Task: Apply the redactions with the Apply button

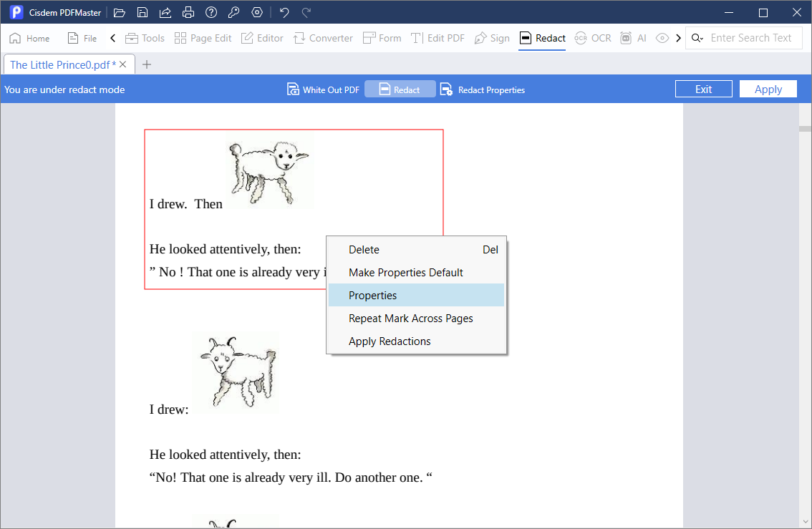Action: [768, 89]
